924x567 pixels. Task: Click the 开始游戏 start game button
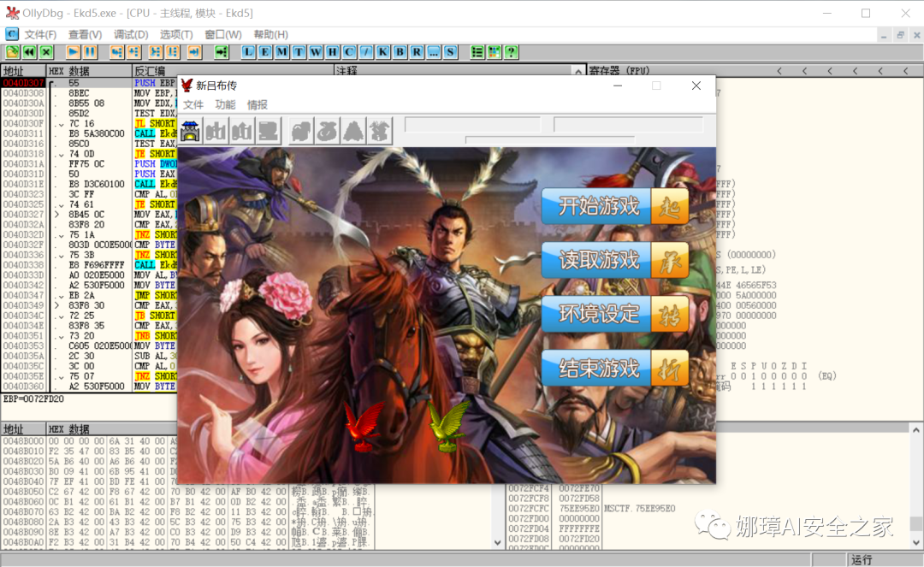(x=614, y=206)
